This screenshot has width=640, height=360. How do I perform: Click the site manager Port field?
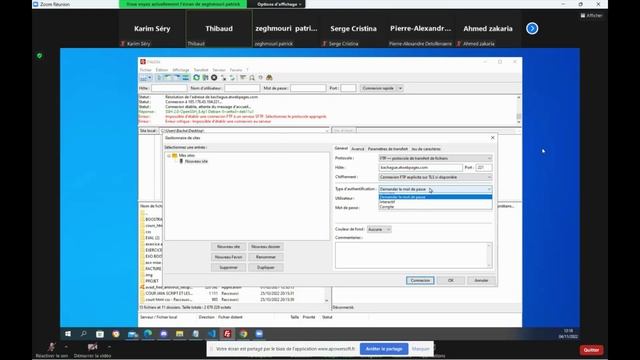[484, 167]
